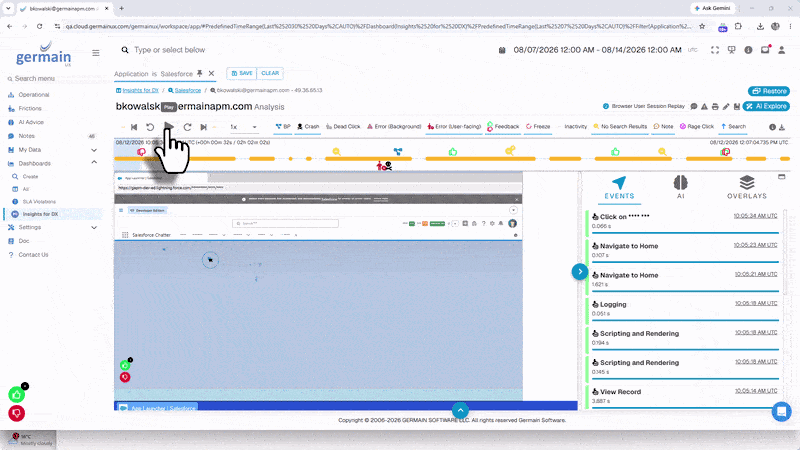
Task: Click the Restore button
Action: point(769,91)
